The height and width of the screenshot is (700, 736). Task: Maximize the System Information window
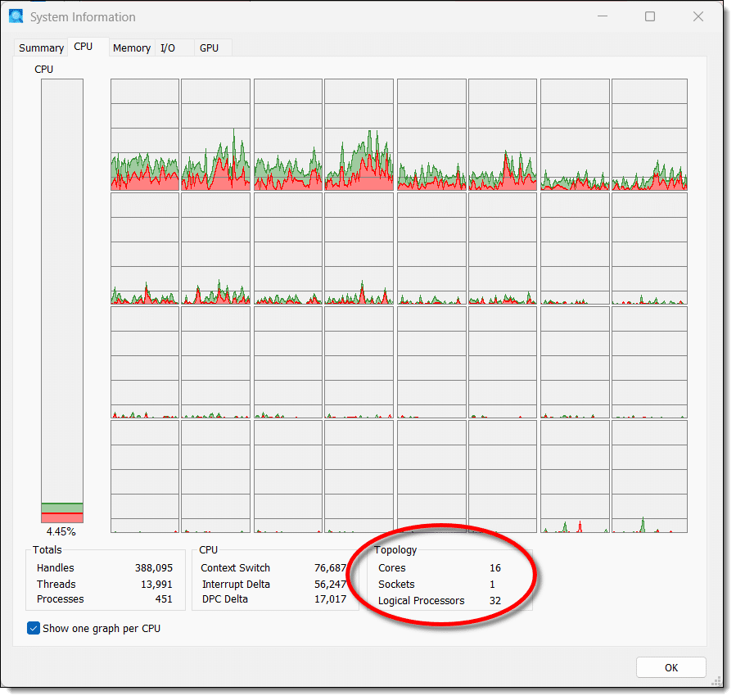[650, 16]
